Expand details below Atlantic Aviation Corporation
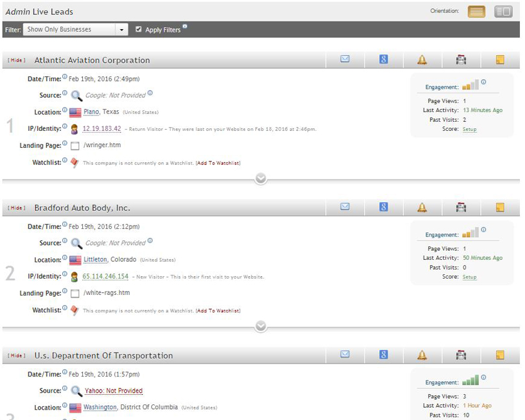Screen dimensions: 525x420 point(261,178)
